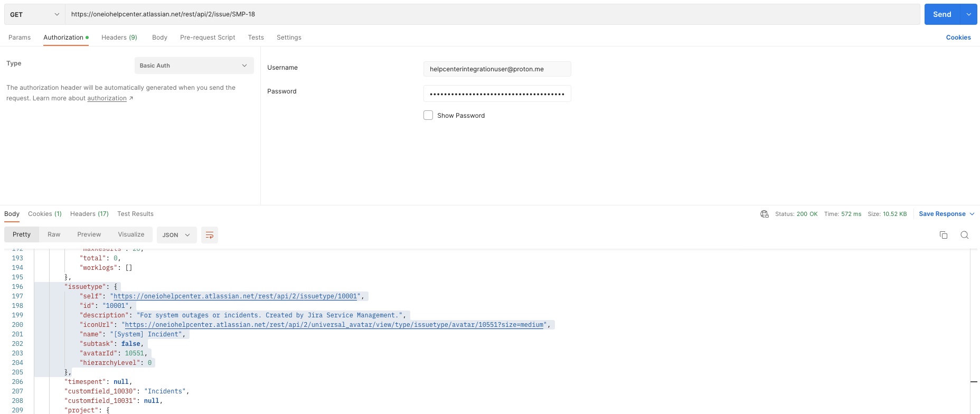The height and width of the screenshot is (414, 980).
Task: Open the response Cookies (1) tab
Action: [x=45, y=214]
